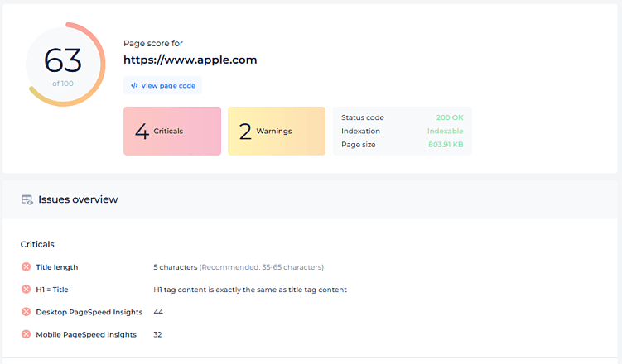Click the Criticals section heading
The width and height of the screenshot is (622, 364).
pyautogui.click(x=37, y=244)
